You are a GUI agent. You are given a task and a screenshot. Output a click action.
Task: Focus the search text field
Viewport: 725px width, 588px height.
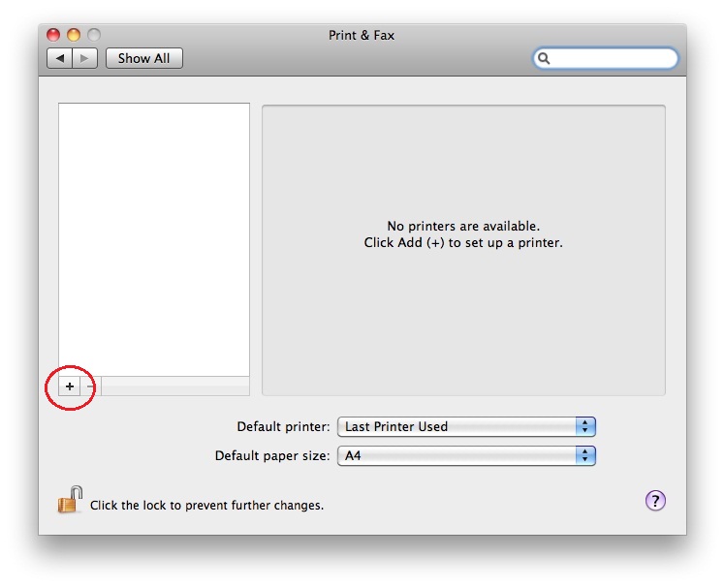(613, 59)
